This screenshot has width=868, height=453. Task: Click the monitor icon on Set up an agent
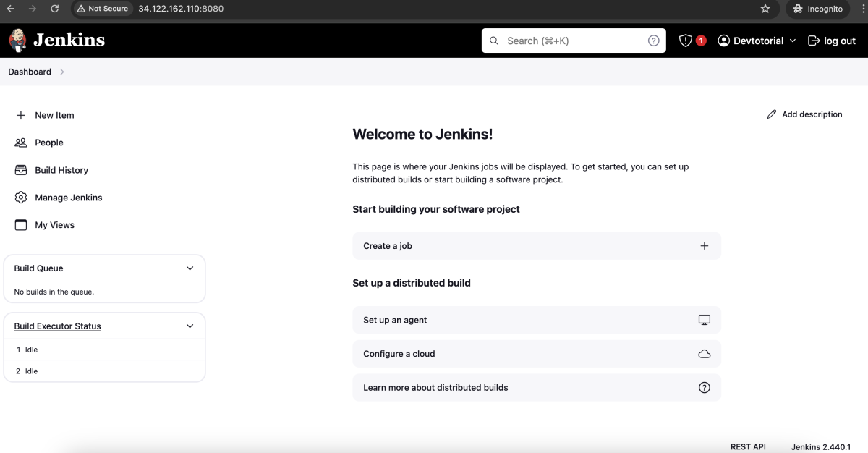point(705,320)
